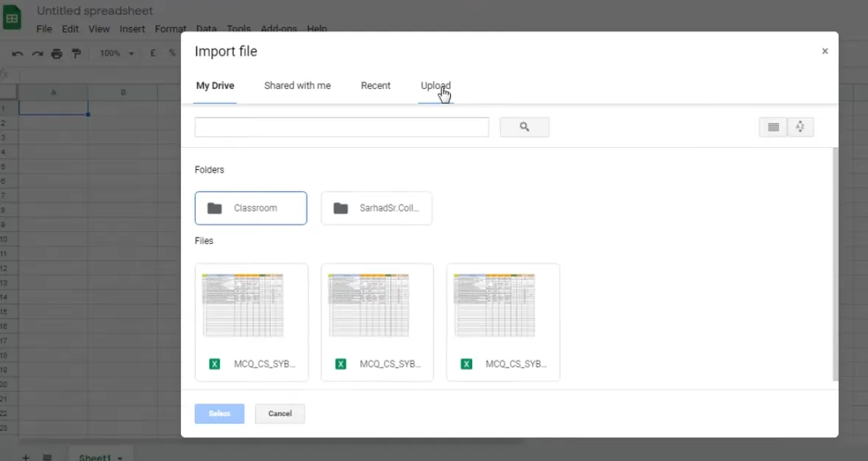Click the Undo arrow in the toolbar
Screen dimensions: 868x461
(x=18, y=54)
